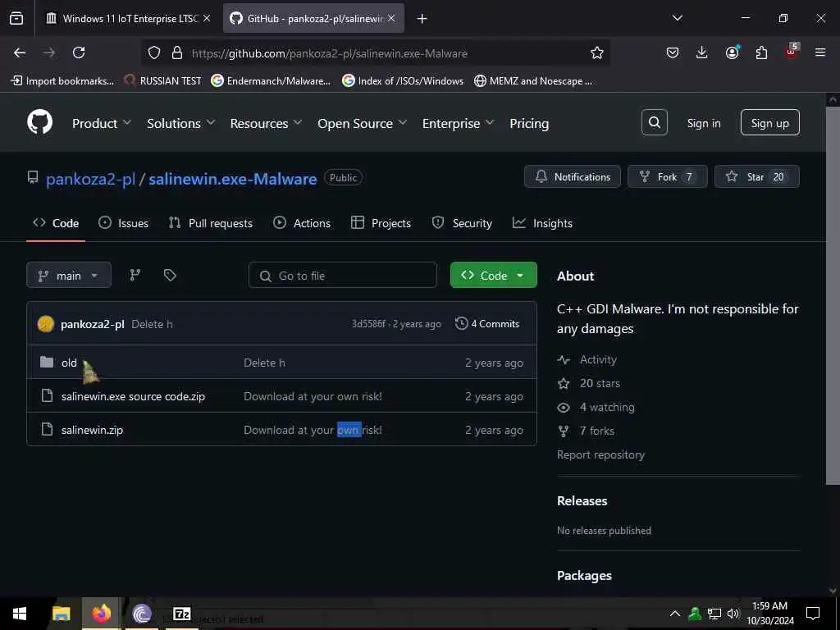Click the old folder icon
This screenshot has width=840, height=630.
click(47, 363)
